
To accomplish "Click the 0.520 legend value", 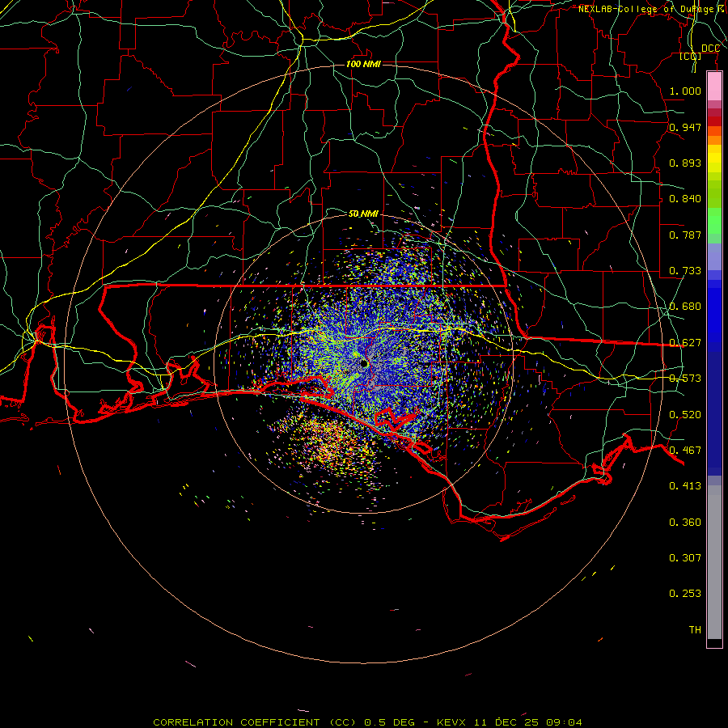I will point(685,414).
